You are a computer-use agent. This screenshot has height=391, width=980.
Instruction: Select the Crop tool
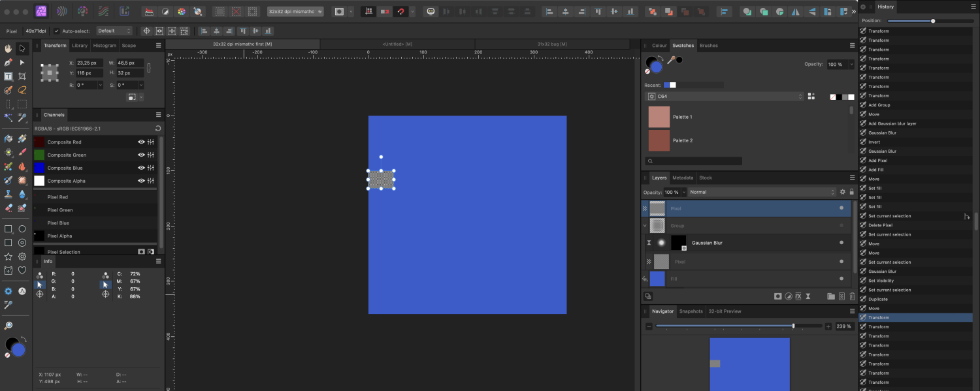tap(22, 76)
